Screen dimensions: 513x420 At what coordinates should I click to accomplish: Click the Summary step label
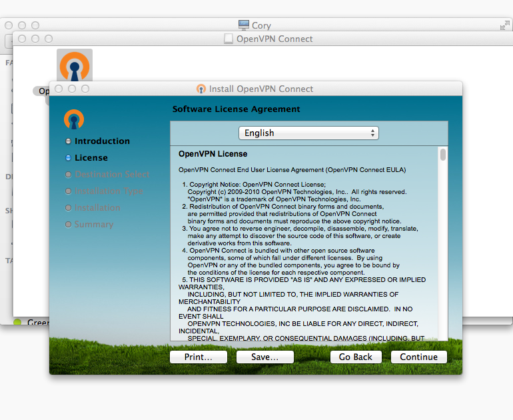93,224
